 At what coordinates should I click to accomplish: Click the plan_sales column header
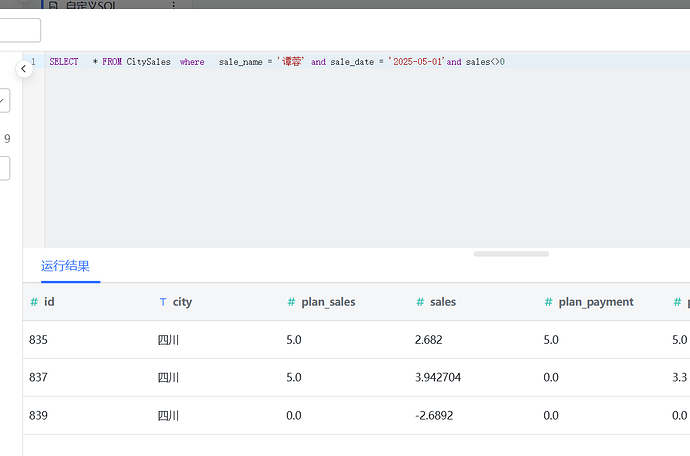[x=328, y=302]
